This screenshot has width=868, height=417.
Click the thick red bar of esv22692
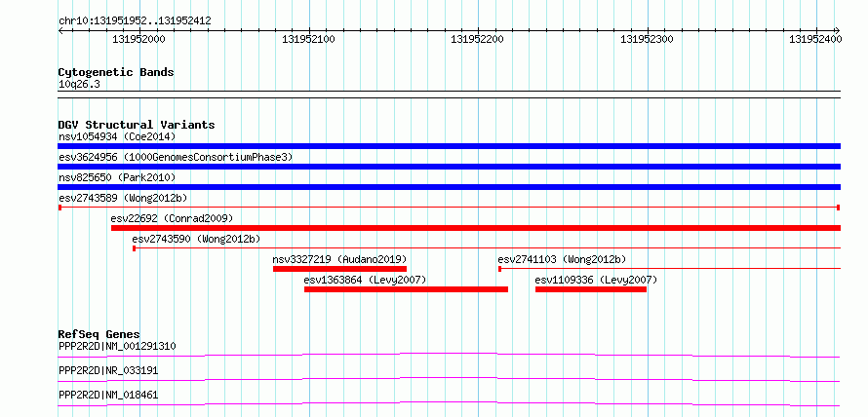point(476,228)
